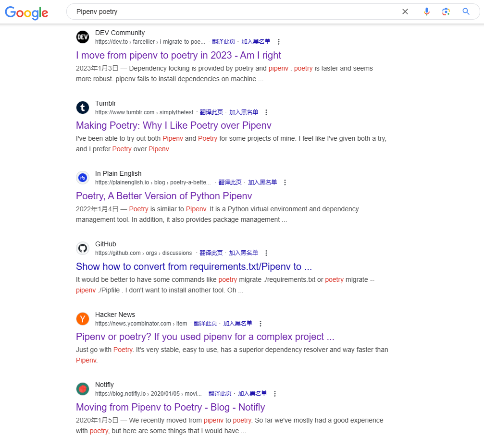The image size is (484, 448).
Task: Open three-dot menu for Notifly result
Action: tap(275, 394)
